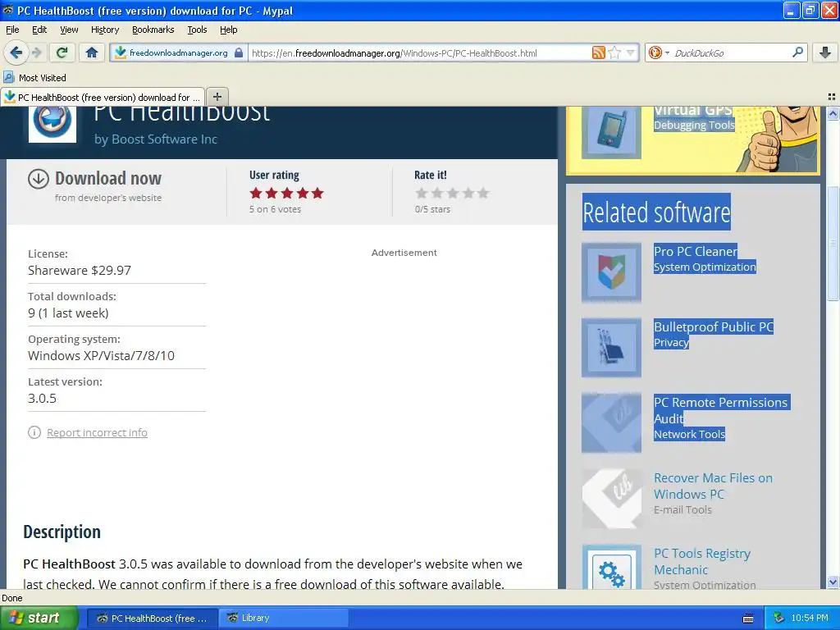The image size is (840, 630).
Task: Click the URL address field
Action: (x=420, y=53)
